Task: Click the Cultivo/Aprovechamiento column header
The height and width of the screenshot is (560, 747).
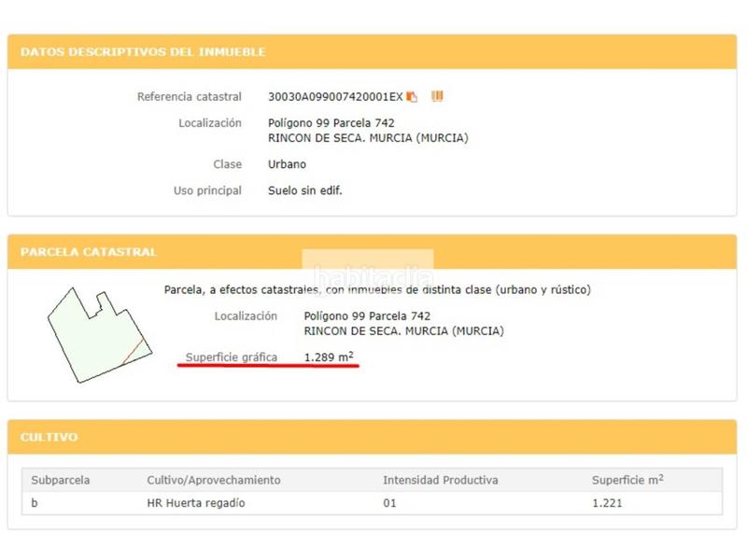Action: pos(214,480)
